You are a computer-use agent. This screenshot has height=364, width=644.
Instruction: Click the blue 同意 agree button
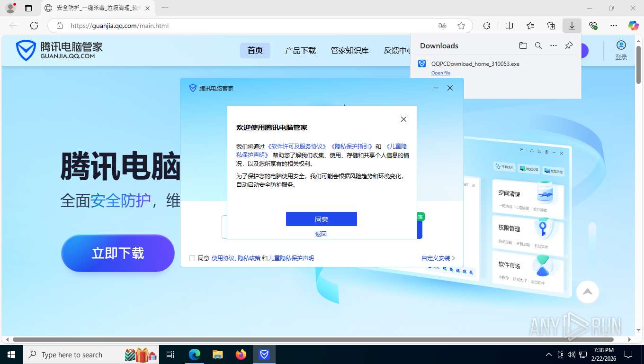click(x=321, y=219)
